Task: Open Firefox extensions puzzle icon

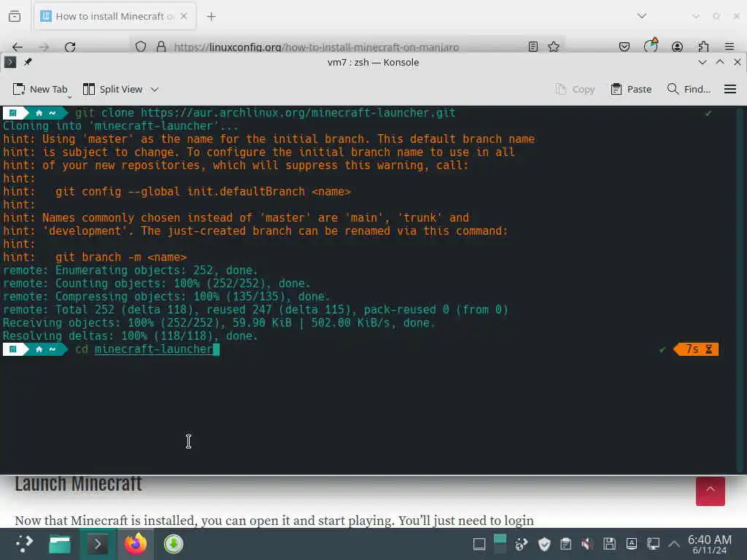Action: (703, 47)
